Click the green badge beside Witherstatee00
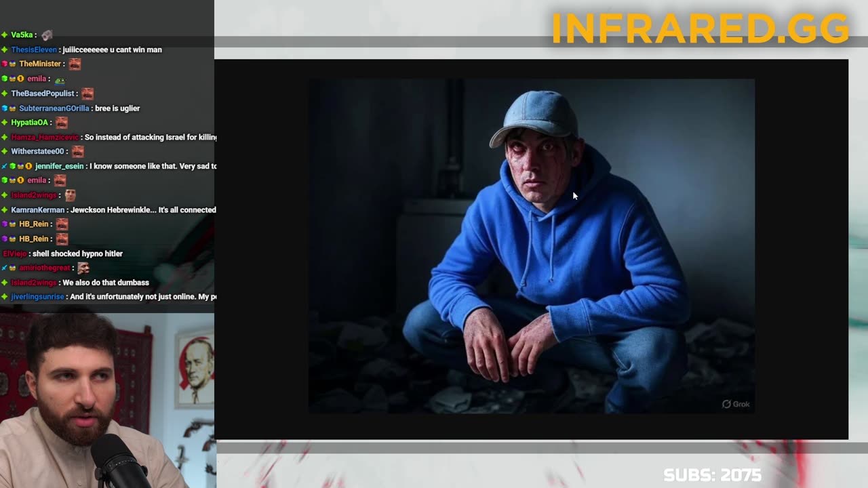Screen dimensions: 868x488 (5, 152)
